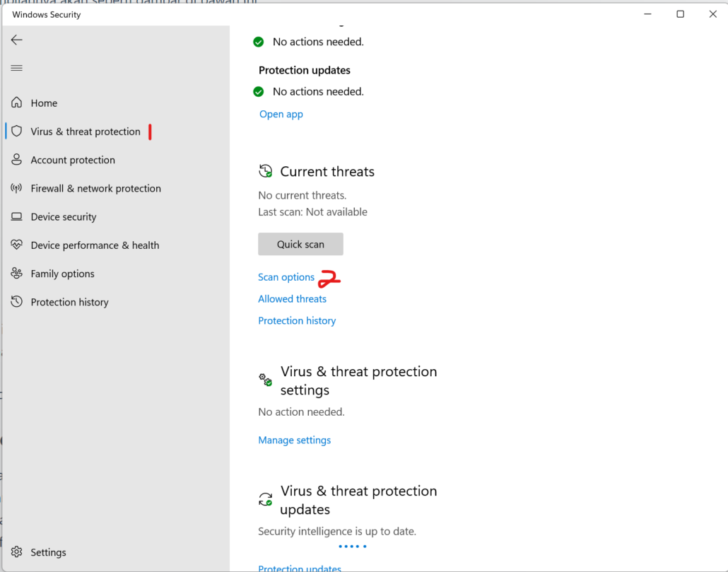Click the Home house icon
The height and width of the screenshot is (572, 728).
click(x=17, y=103)
